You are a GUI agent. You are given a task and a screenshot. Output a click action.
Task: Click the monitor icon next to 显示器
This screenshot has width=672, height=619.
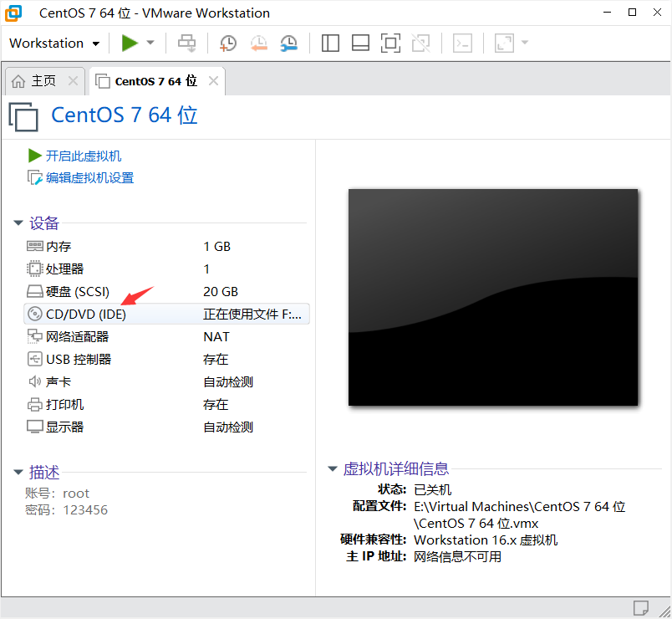pos(35,427)
